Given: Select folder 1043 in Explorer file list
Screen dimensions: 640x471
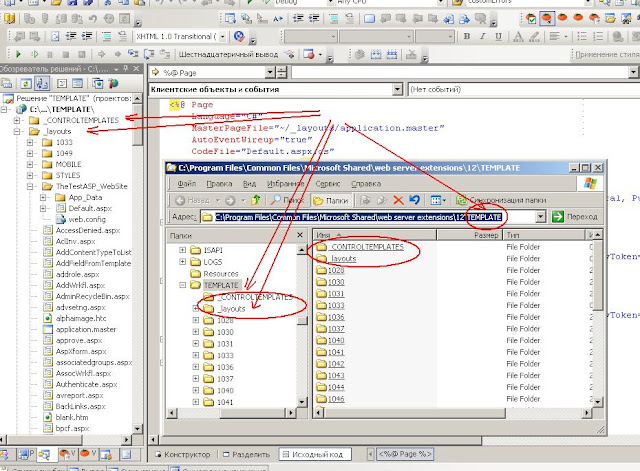Looking at the screenshot, I should pyautogui.click(x=336, y=375).
